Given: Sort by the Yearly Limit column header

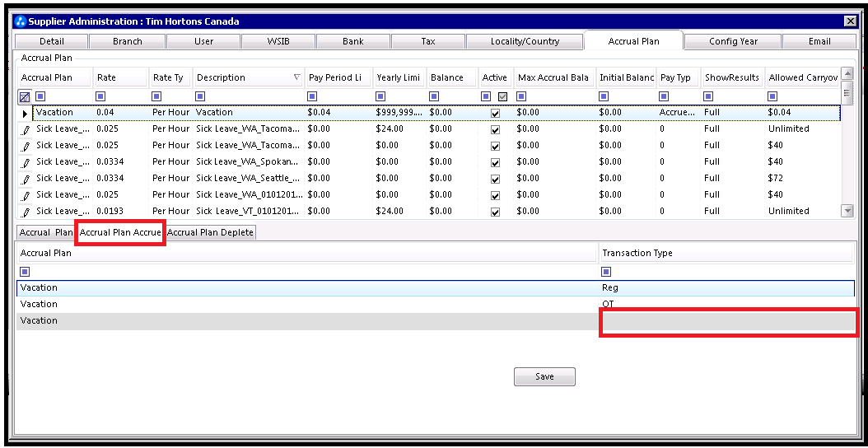Looking at the screenshot, I should point(399,77).
